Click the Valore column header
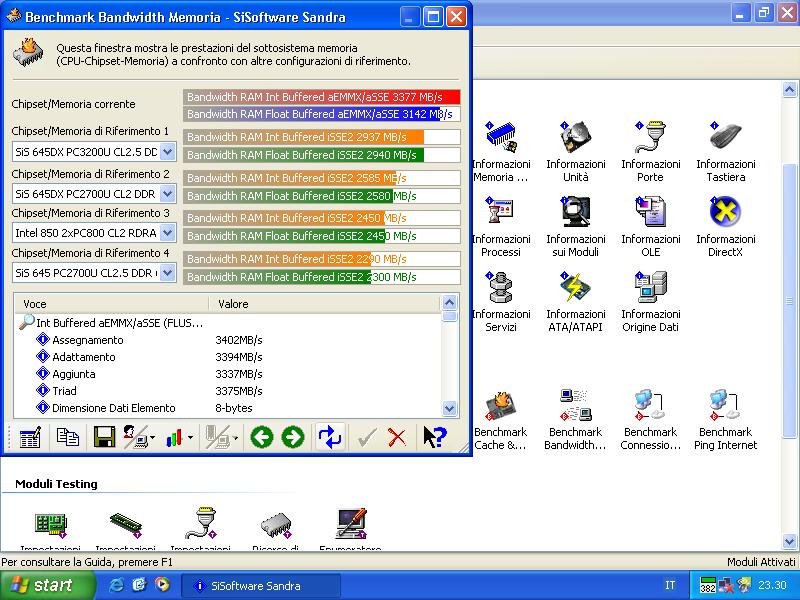 click(324, 304)
